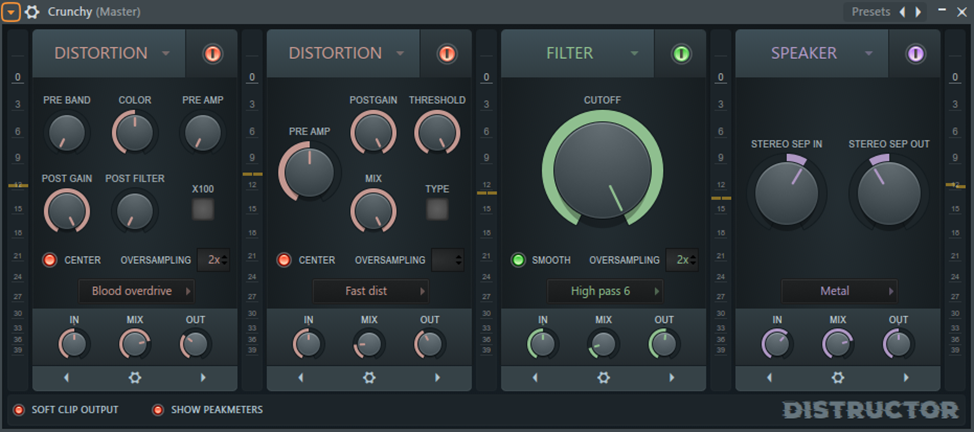Click the DISTRUCTOR logo
Image resolution: width=974 pixels, height=432 pixels.
tap(870, 410)
